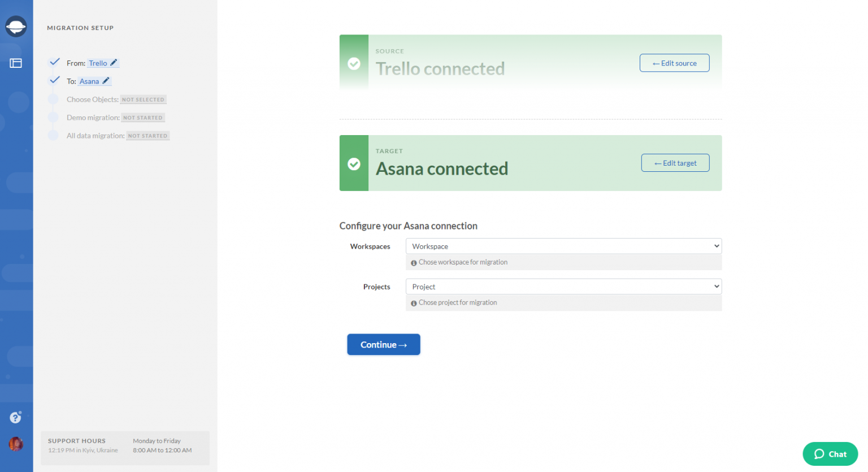Screen dimensions: 868x472
Task: Select the Demo migration step
Action: [x=93, y=118]
